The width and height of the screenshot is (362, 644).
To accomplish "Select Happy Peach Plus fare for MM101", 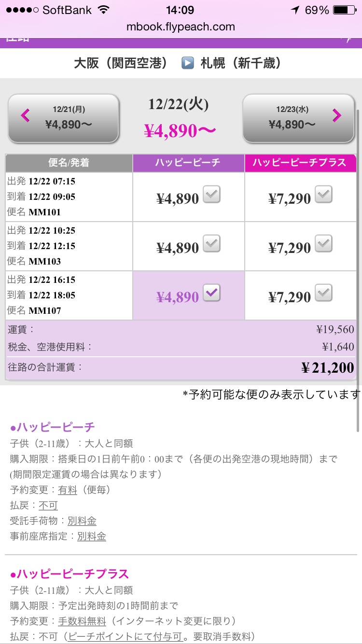I will (x=323, y=195).
